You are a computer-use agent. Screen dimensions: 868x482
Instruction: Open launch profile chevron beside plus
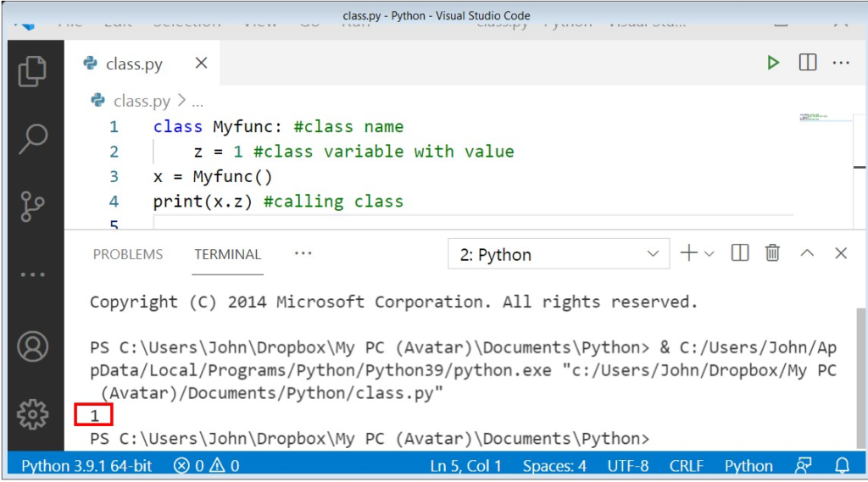(x=709, y=254)
